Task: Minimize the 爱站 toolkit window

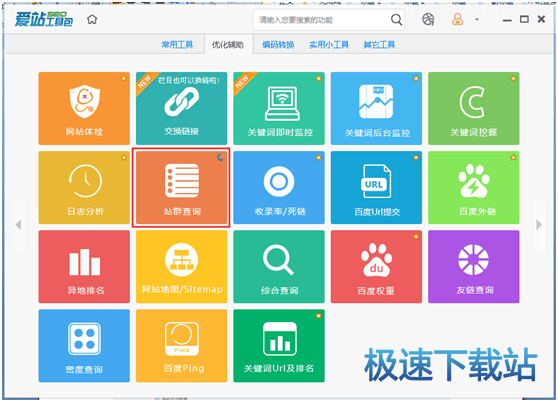Action: click(507, 20)
